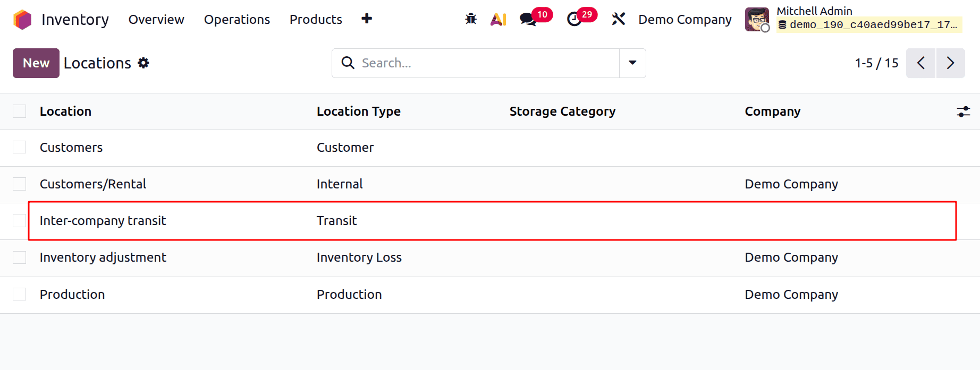The height and width of the screenshot is (370, 980).
Task: Open the Demo Company switcher
Action: (685, 20)
